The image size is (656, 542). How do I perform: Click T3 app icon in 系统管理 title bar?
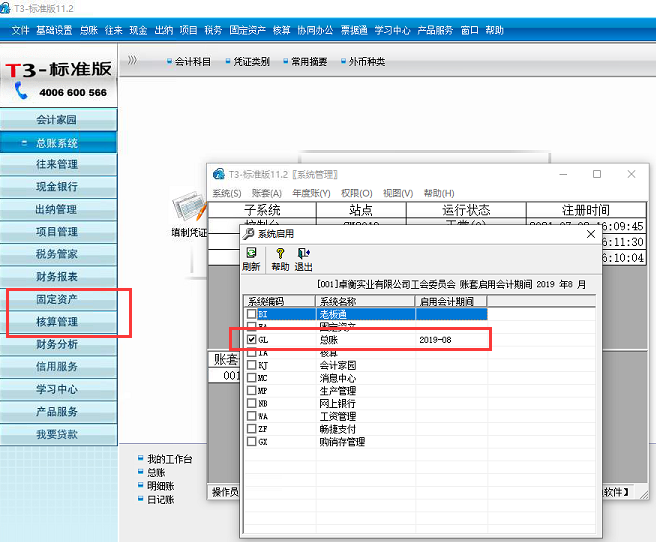click(x=219, y=174)
